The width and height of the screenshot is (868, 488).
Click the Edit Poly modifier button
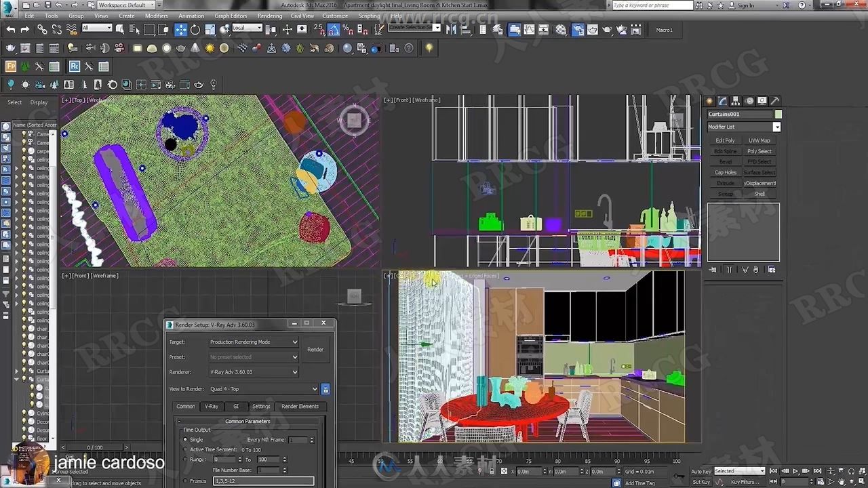pos(725,140)
